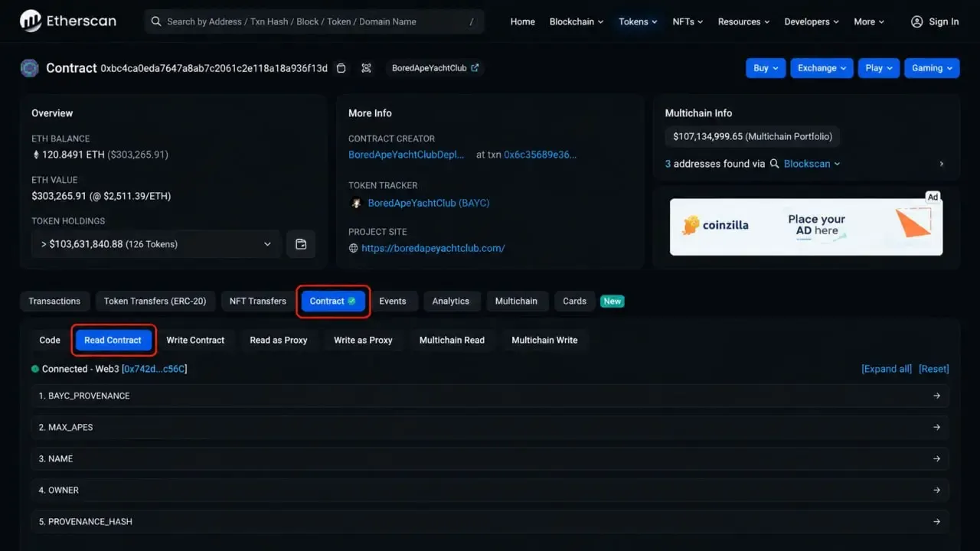Screen dimensions: 980x551
Task: Open the BoredApeYachtClub (BAYC) token tracker
Action: tap(429, 203)
